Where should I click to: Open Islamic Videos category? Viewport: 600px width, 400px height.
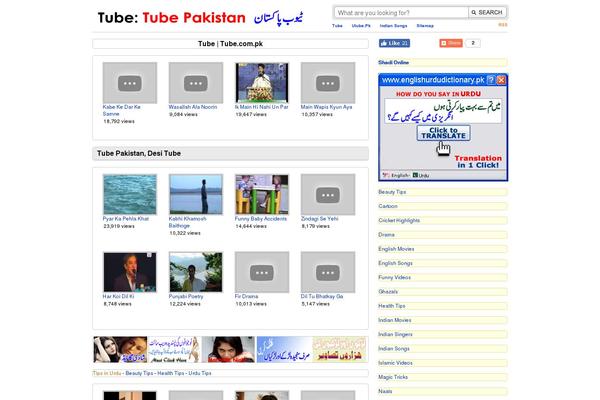(x=395, y=362)
